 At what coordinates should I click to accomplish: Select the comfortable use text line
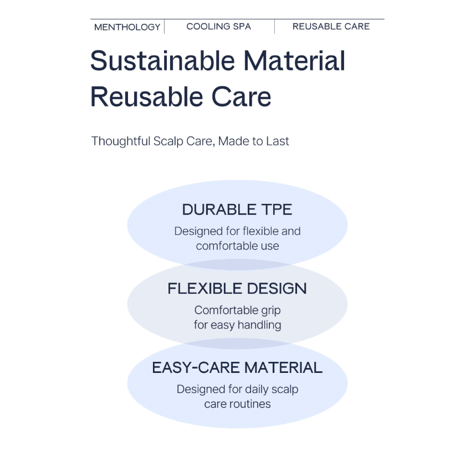click(x=237, y=246)
